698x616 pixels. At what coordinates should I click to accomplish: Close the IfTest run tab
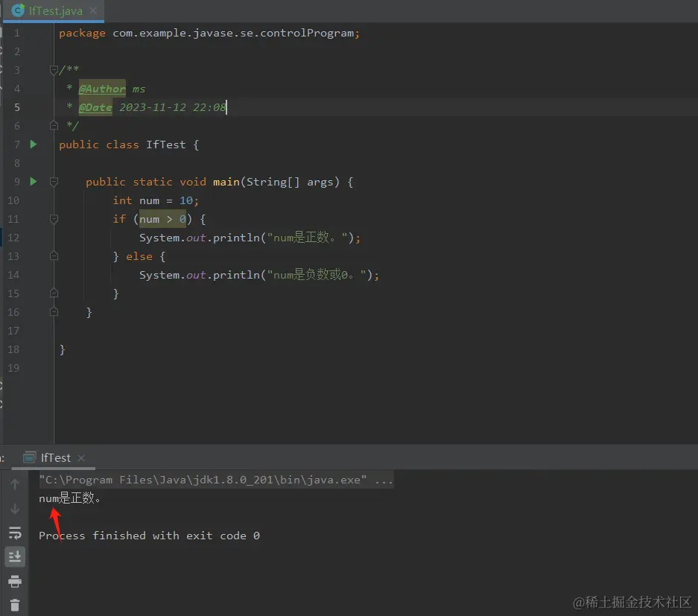pyautogui.click(x=81, y=457)
